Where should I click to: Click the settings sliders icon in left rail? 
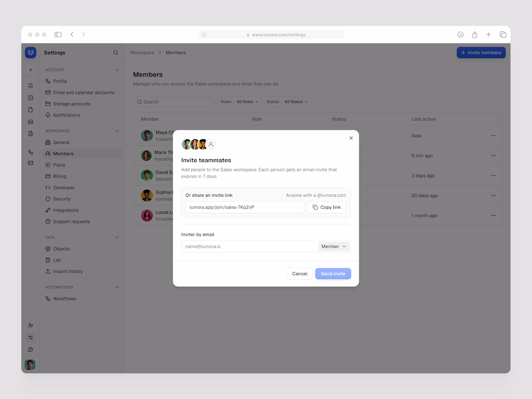coord(30,338)
